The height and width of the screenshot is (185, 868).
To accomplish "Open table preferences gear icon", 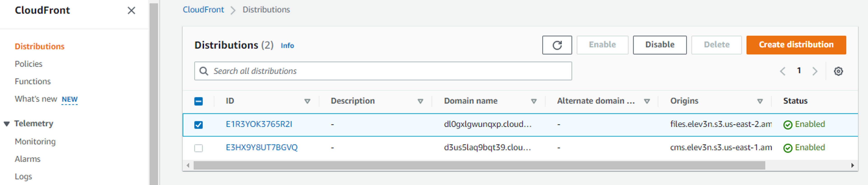I will tap(838, 71).
